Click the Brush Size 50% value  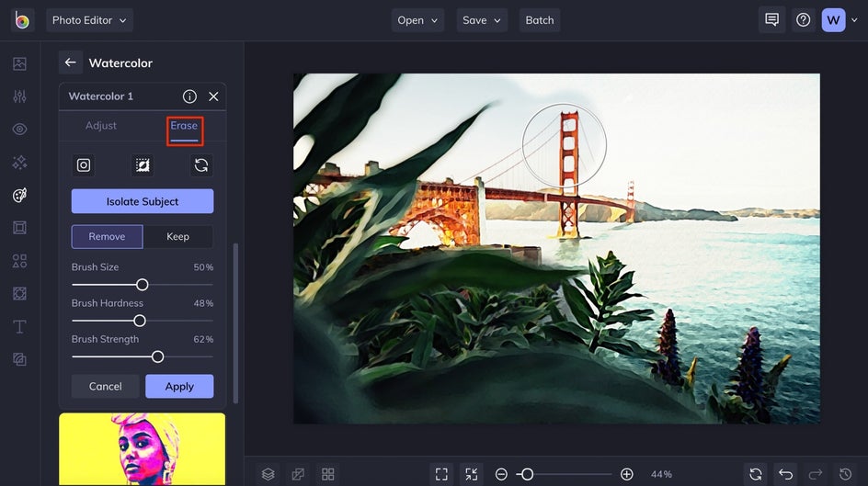coord(203,267)
